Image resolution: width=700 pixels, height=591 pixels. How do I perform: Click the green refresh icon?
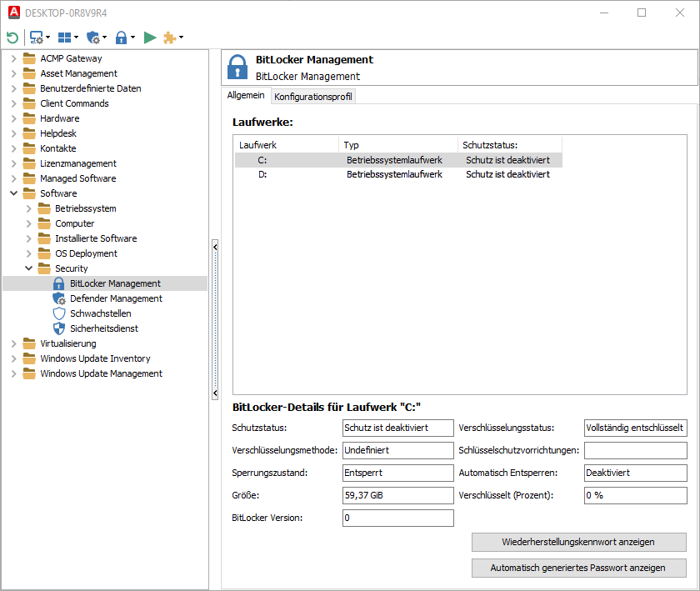tap(12, 38)
